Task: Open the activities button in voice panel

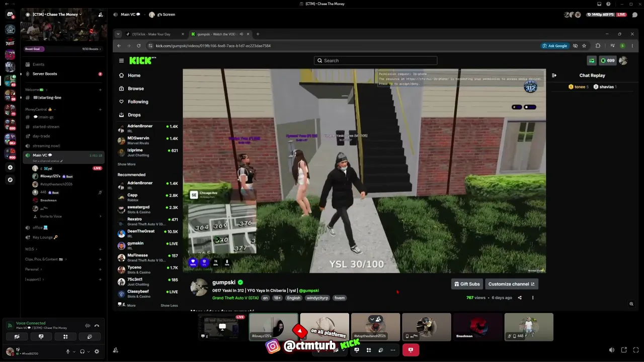Action: click(x=65, y=337)
